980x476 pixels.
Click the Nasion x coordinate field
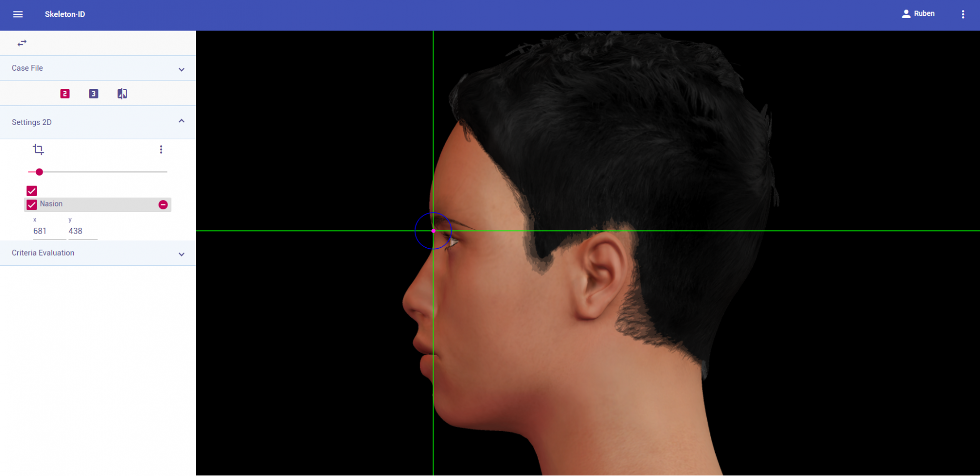(49, 231)
